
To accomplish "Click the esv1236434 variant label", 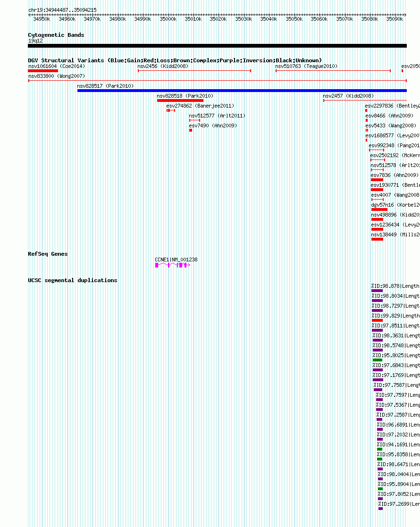I will (x=395, y=225).
